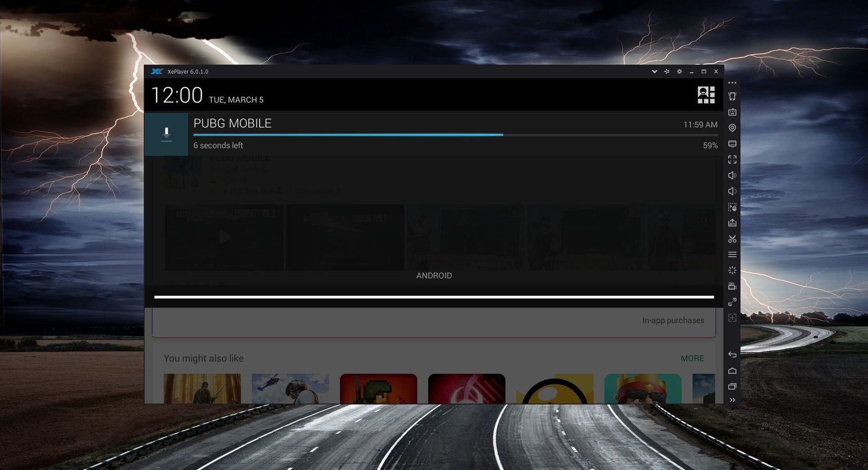
Task: Maximize the XePlayer window
Action: tap(703, 72)
